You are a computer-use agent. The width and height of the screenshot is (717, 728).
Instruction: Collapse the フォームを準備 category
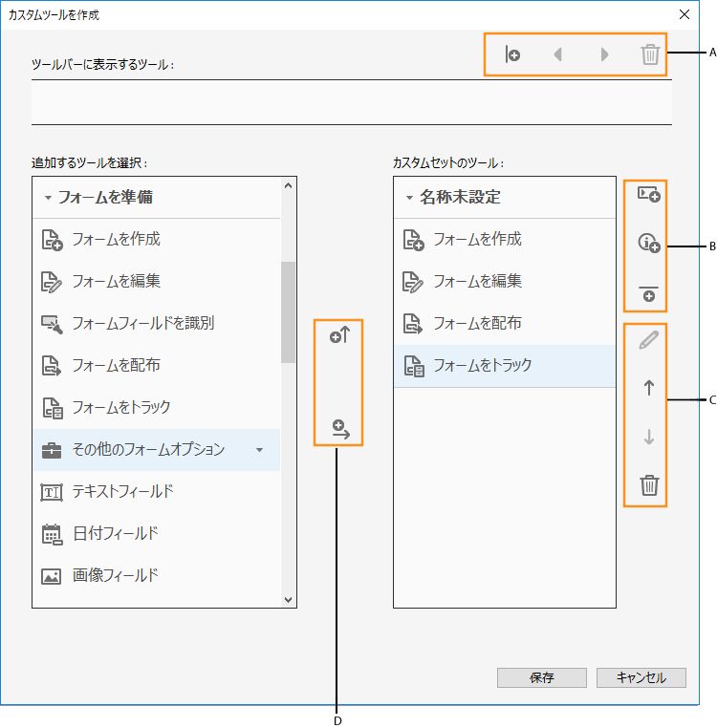47,199
